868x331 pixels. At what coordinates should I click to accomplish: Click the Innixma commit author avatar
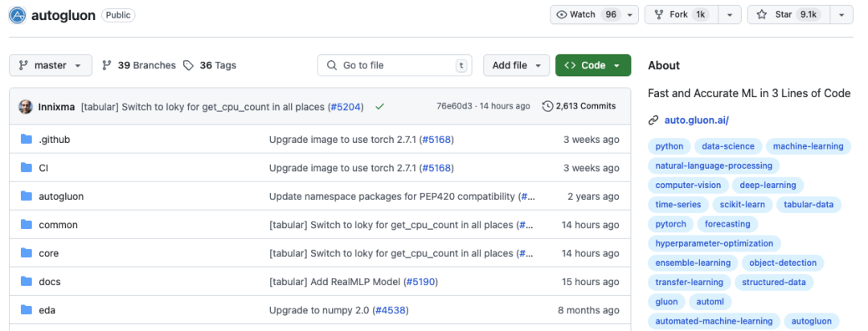click(x=26, y=106)
